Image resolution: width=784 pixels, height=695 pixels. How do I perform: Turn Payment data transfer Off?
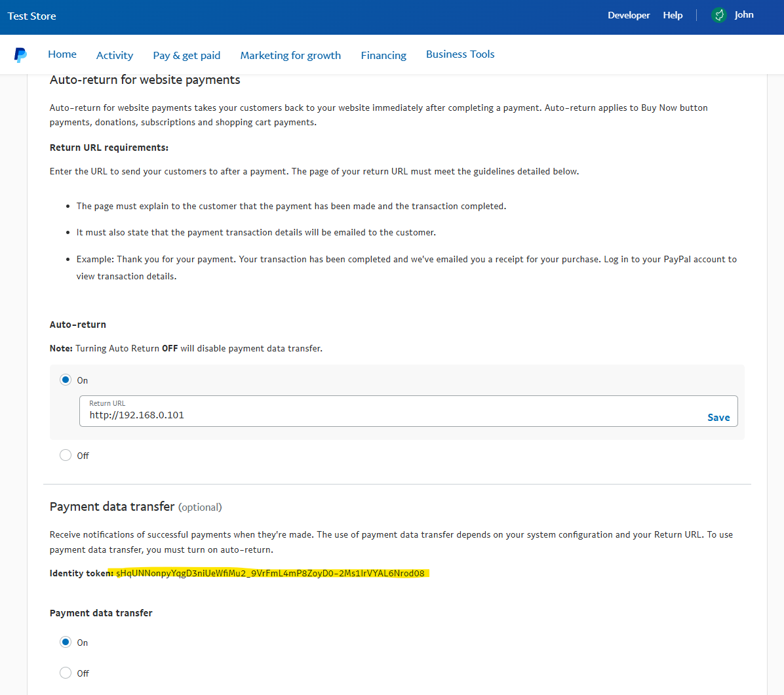pos(66,673)
